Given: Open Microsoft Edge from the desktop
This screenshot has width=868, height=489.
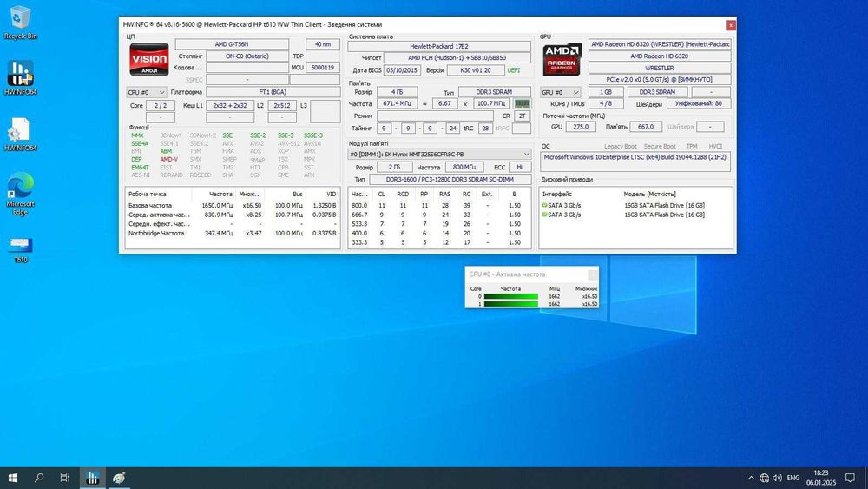Looking at the screenshot, I should [21, 194].
